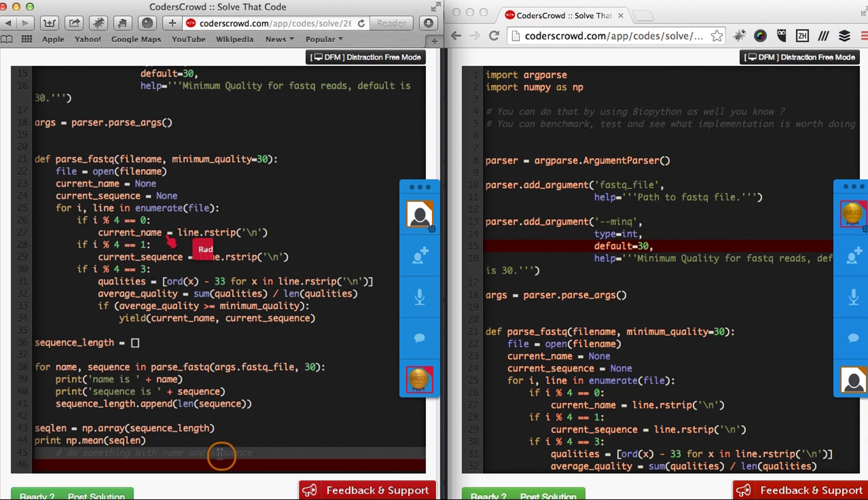Click Post Solution button in right window
The image size is (868, 500).
click(x=523, y=495)
